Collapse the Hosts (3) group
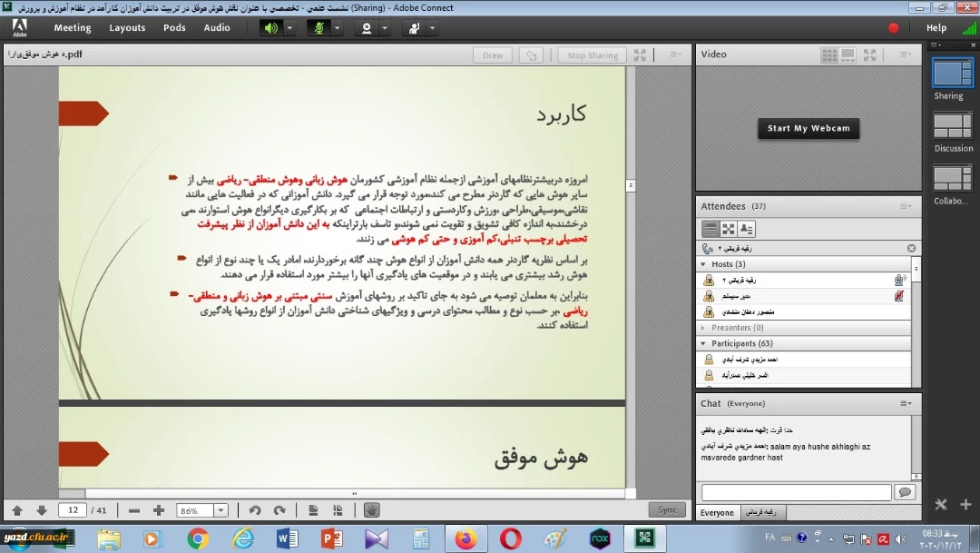 (x=703, y=264)
